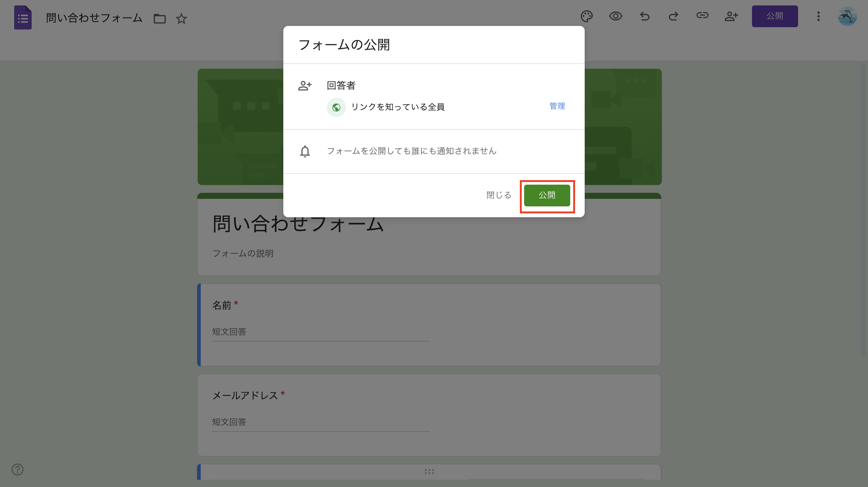Open the help question mark icon
The image size is (868, 487).
(x=17, y=469)
